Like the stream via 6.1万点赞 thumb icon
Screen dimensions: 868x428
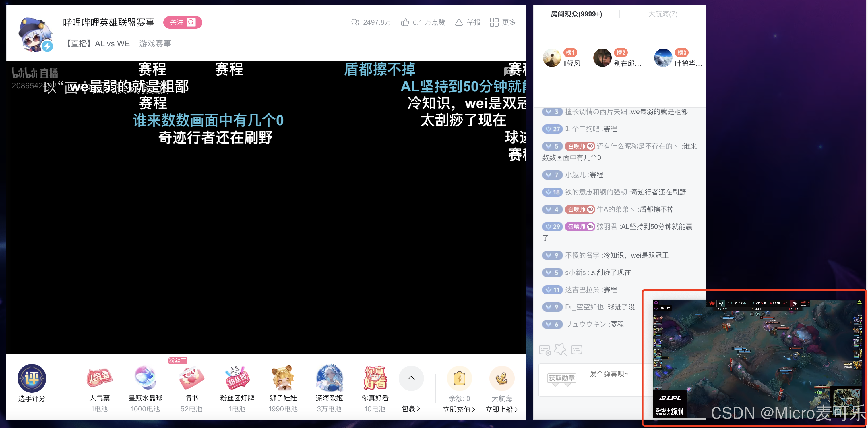click(x=405, y=22)
